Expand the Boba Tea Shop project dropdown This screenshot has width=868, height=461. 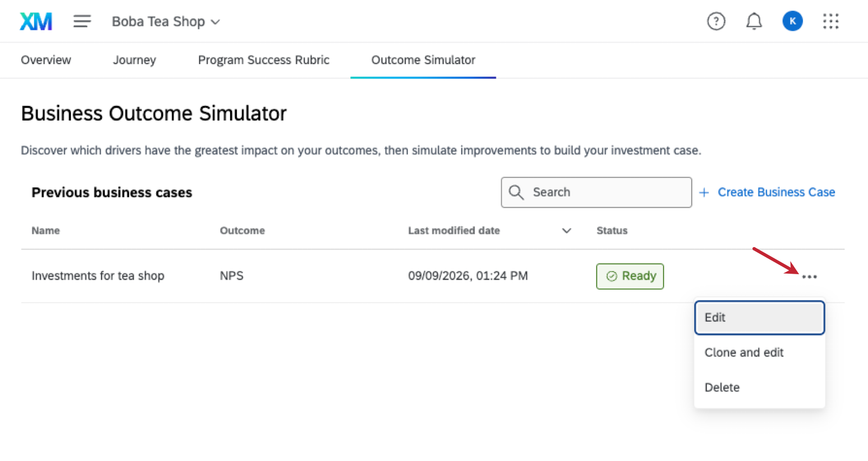[165, 22]
